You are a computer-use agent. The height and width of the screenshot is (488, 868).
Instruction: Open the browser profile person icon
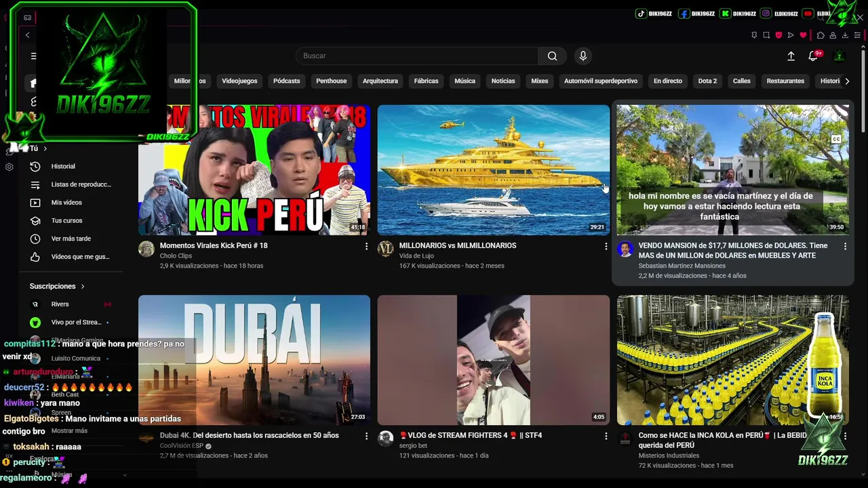[x=833, y=35]
